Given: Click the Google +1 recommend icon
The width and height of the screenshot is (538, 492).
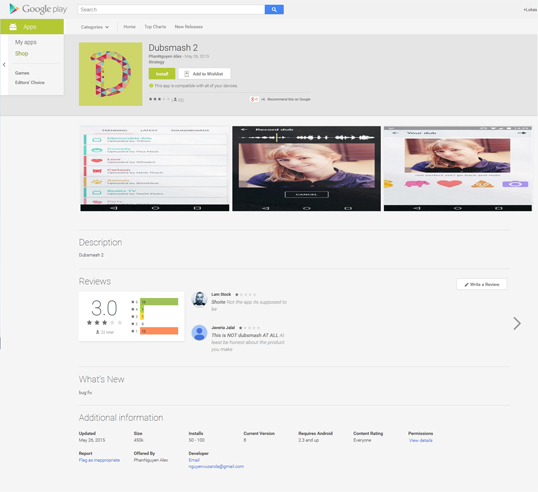Looking at the screenshot, I should [254, 99].
